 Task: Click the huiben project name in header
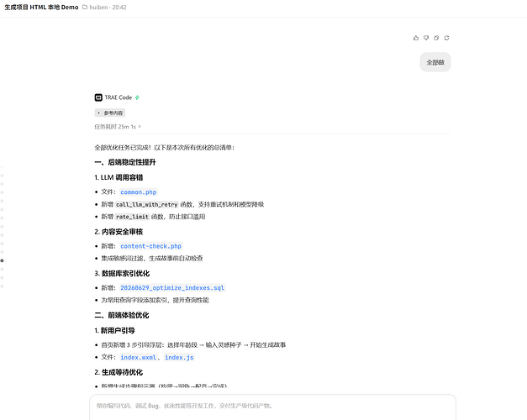98,7
